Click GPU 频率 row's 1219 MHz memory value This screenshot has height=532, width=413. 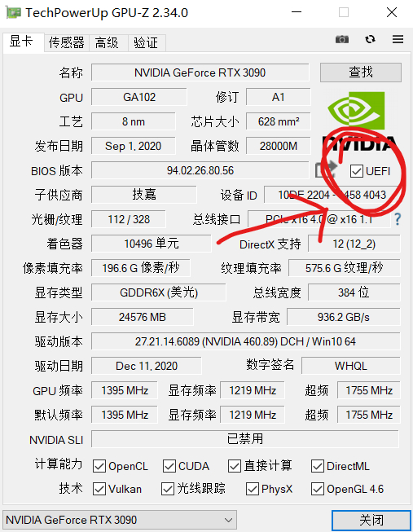click(253, 390)
